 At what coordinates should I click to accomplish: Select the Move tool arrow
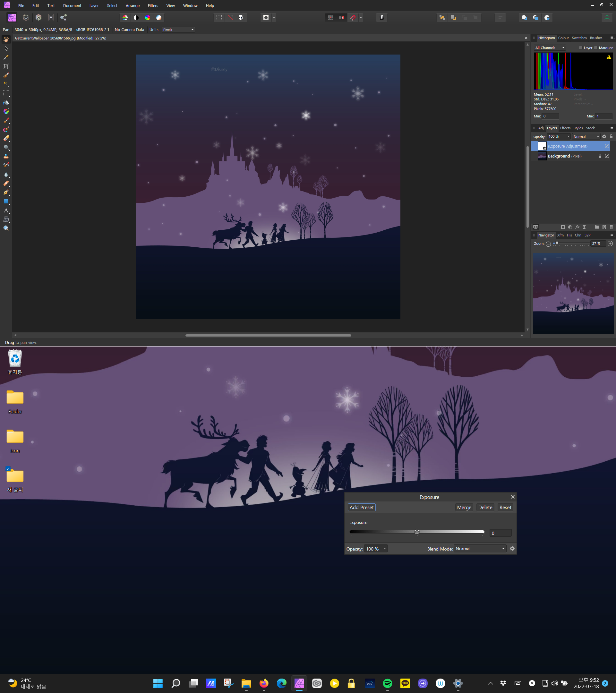click(6, 48)
